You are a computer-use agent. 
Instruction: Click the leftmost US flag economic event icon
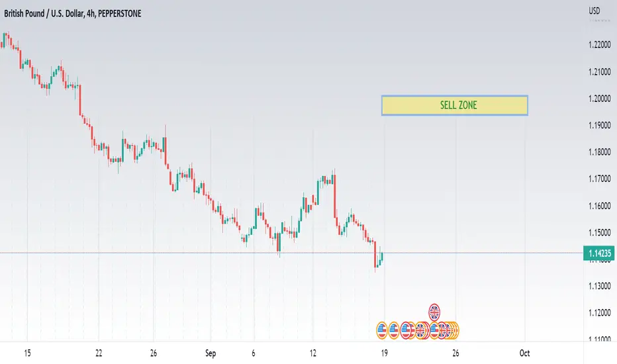pos(382,330)
